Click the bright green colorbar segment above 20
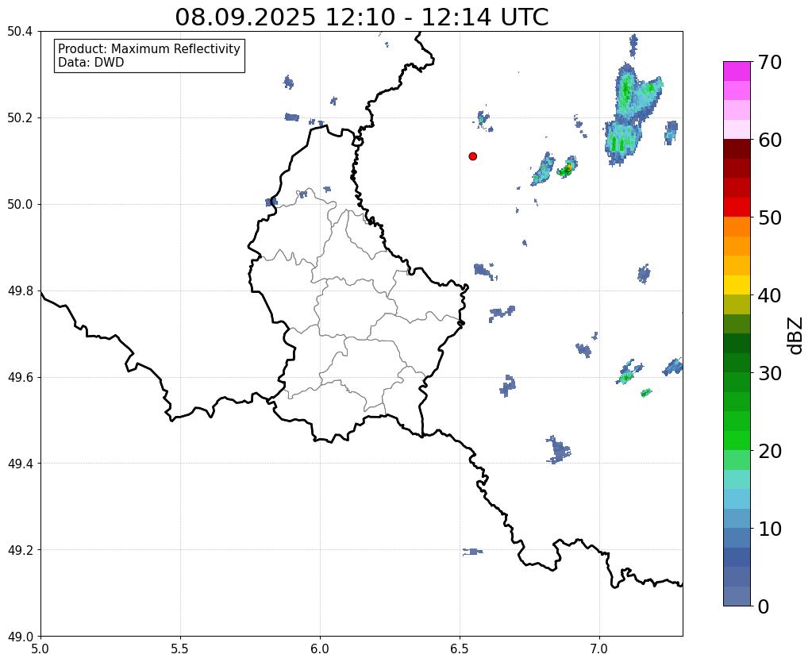 click(x=737, y=441)
